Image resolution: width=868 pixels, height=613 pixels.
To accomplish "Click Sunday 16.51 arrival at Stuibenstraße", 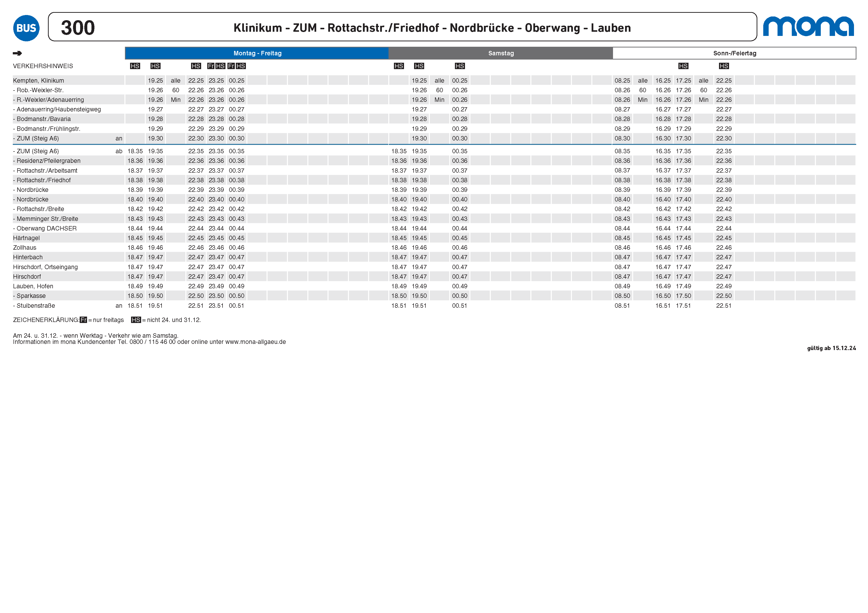I will point(663,306).
